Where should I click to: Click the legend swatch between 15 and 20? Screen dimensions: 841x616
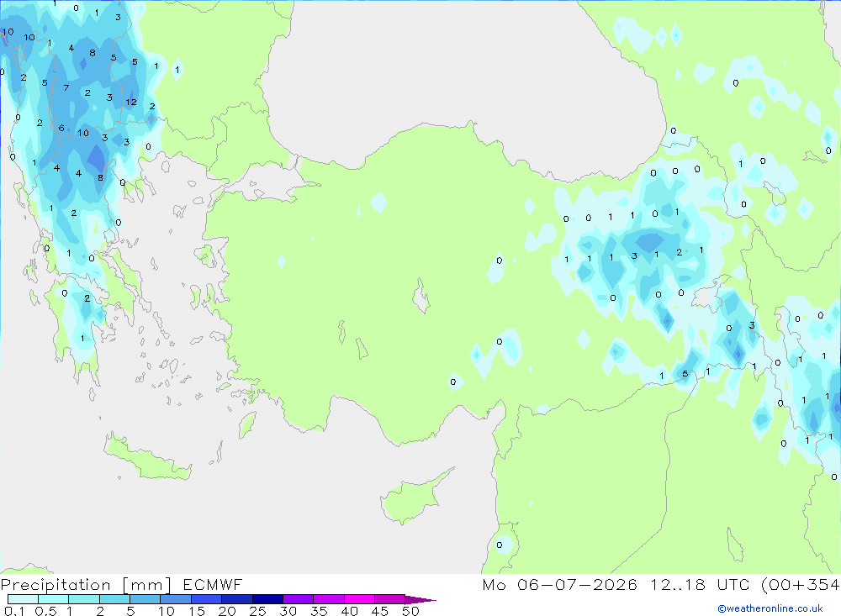click(206, 599)
